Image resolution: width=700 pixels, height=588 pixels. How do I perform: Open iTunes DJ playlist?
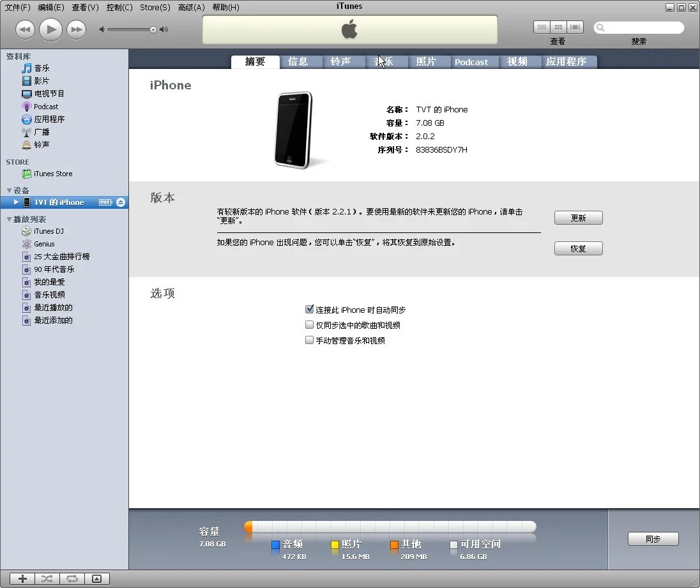pos(49,231)
